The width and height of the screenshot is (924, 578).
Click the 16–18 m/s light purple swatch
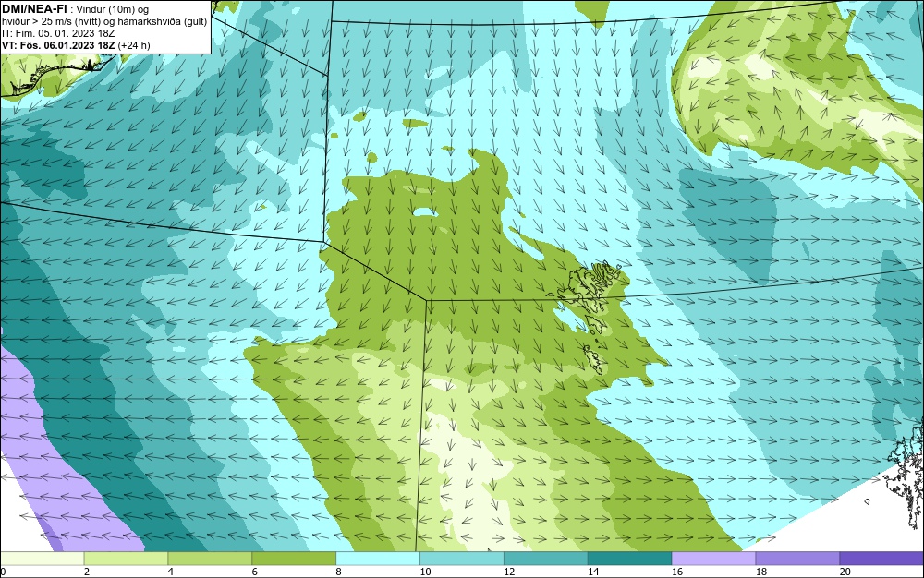click(x=713, y=558)
